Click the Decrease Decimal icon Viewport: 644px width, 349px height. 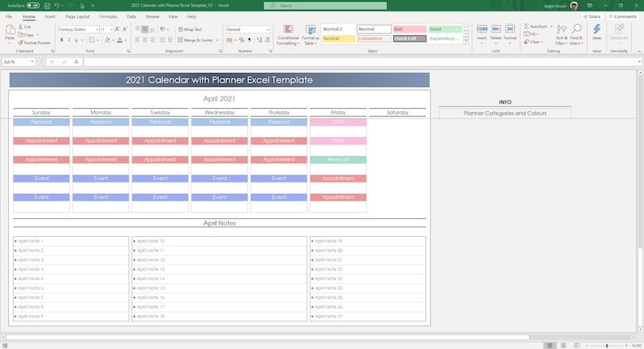[x=268, y=41]
